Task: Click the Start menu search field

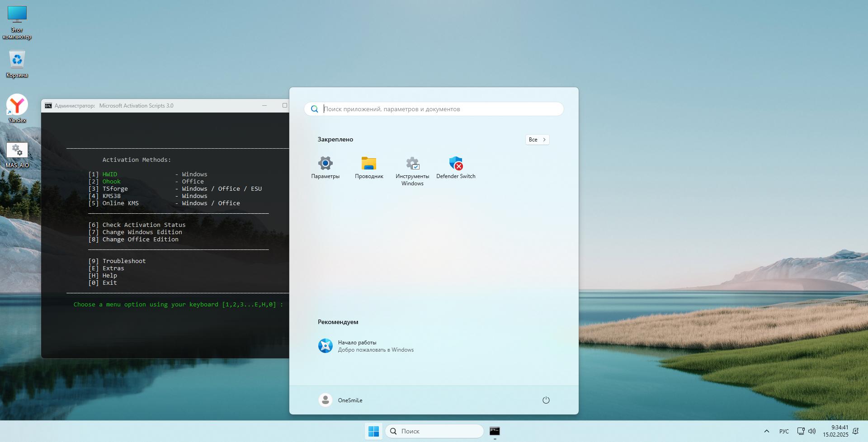Action: pyautogui.click(x=434, y=109)
